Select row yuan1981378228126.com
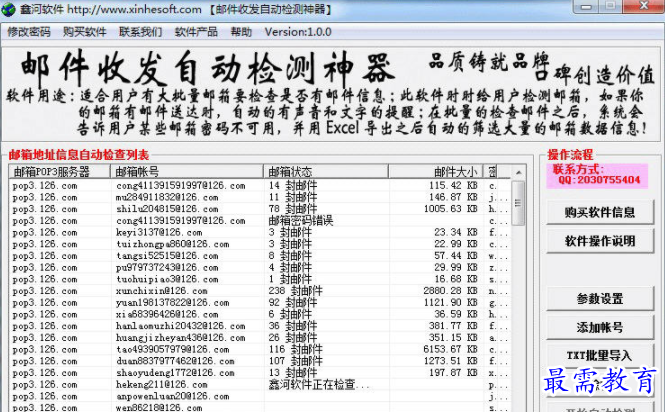The height and width of the screenshot is (412, 665). [x=260, y=303]
